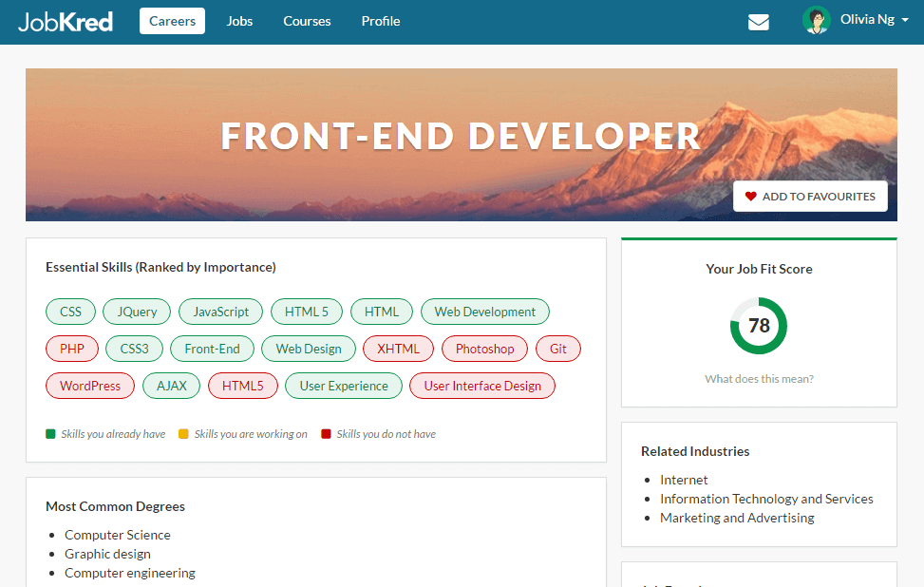Click the User Interface Design skill tag
The width and height of the screenshot is (924, 587).
(482, 386)
